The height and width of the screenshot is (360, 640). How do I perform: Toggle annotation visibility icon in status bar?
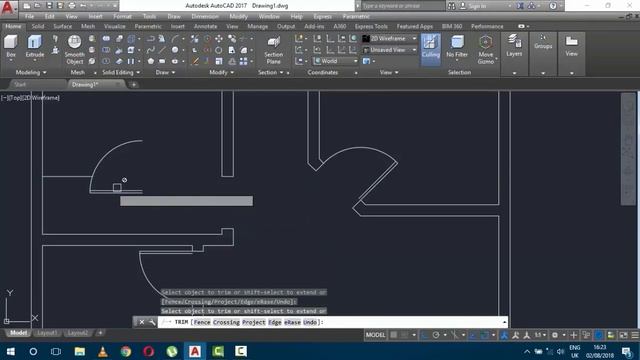point(516,335)
